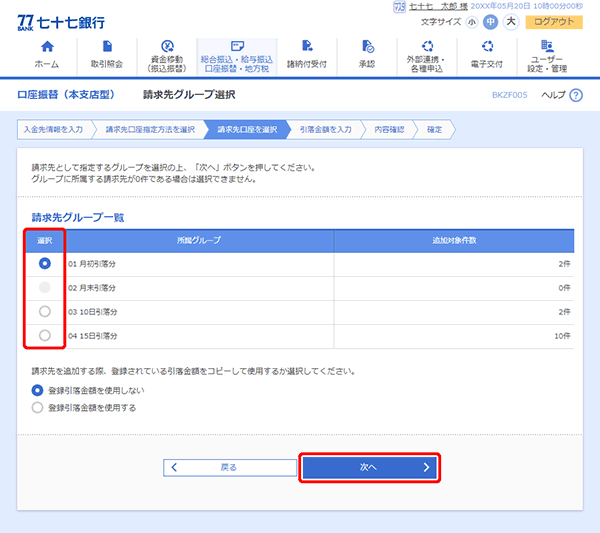The image size is (600, 533).
Task: Click the 請求先グループ選択 page title
Action: pos(189,95)
